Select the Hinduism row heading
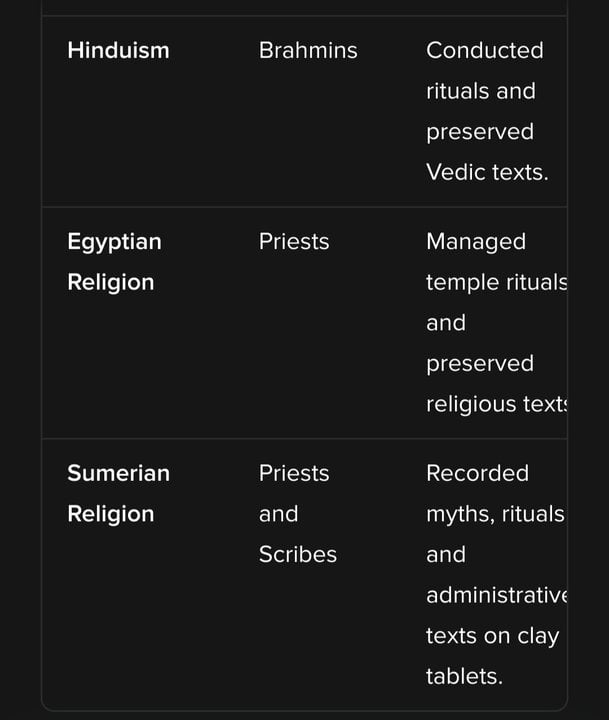The width and height of the screenshot is (609, 720). (118, 50)
